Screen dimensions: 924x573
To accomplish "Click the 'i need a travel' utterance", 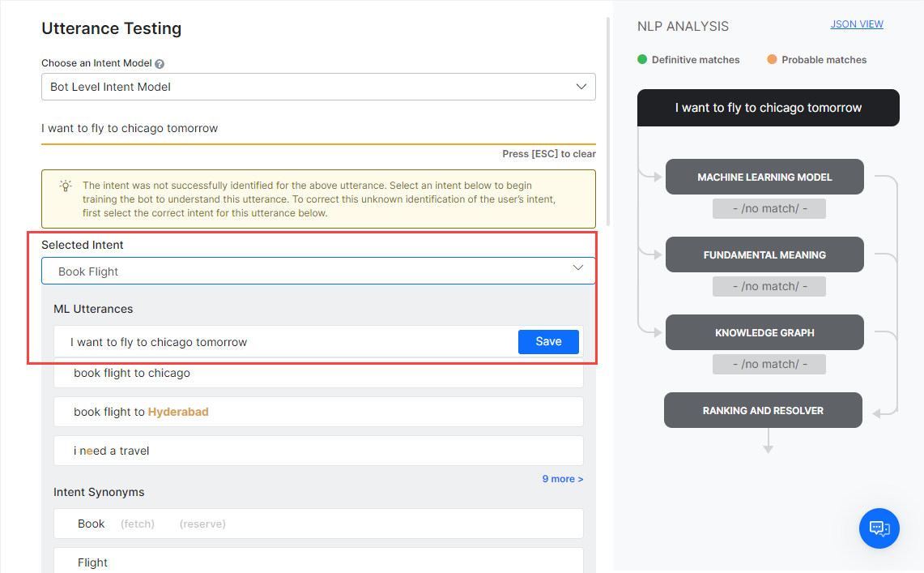I will tap(317, 451).
